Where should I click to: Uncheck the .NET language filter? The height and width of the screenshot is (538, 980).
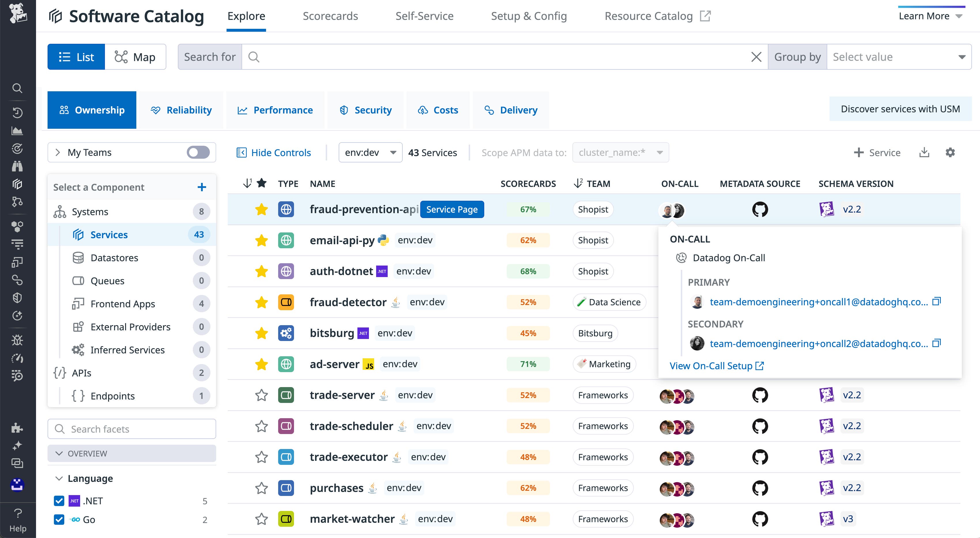(59, 501)
